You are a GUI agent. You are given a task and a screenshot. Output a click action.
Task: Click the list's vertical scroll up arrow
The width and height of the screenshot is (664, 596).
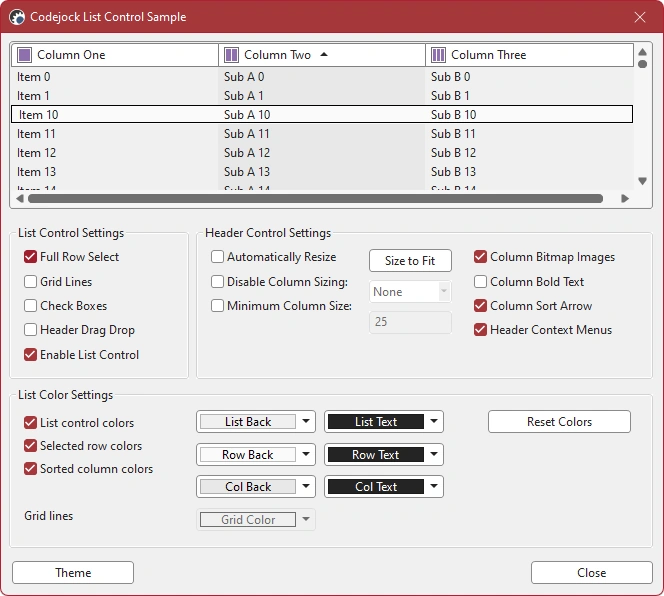click(x=642, y=52)
